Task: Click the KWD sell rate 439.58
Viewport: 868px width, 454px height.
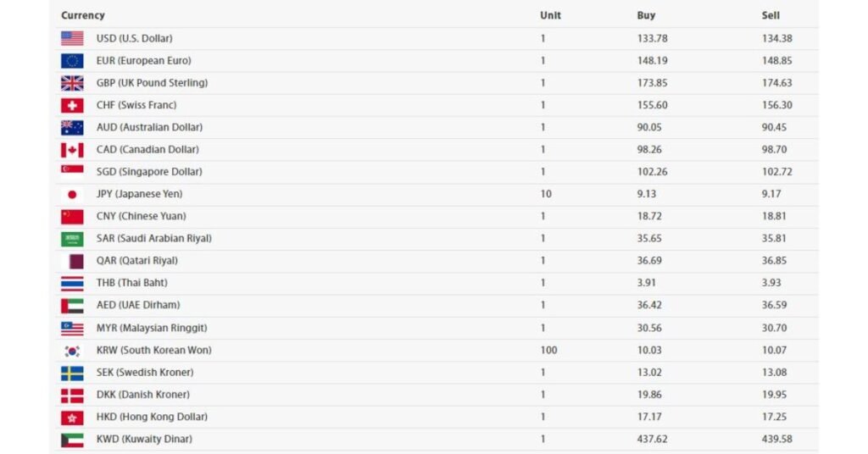Action: tap(776, 439)
